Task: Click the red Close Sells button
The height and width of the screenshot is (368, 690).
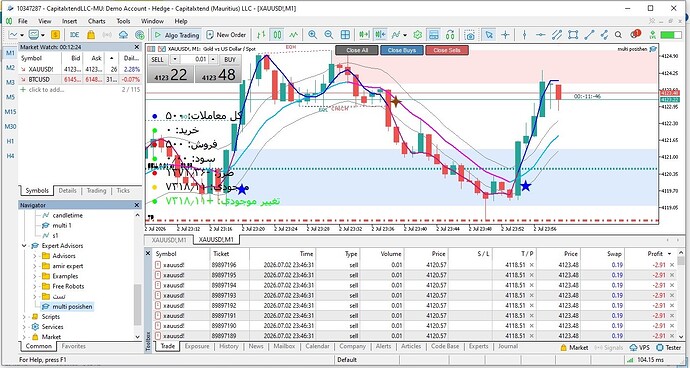Action: pos(447,50)
